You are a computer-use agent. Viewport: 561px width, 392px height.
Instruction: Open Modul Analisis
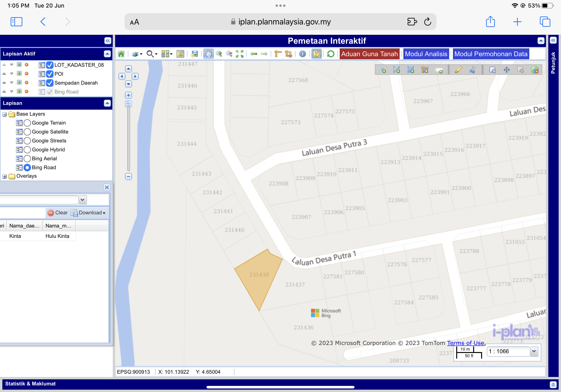426,54
